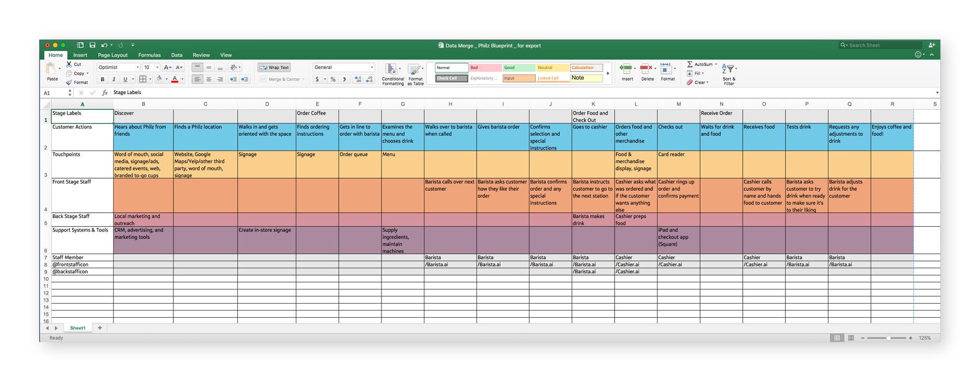
Task: Toggle Italic formatting
Action: tap(114, 79)
